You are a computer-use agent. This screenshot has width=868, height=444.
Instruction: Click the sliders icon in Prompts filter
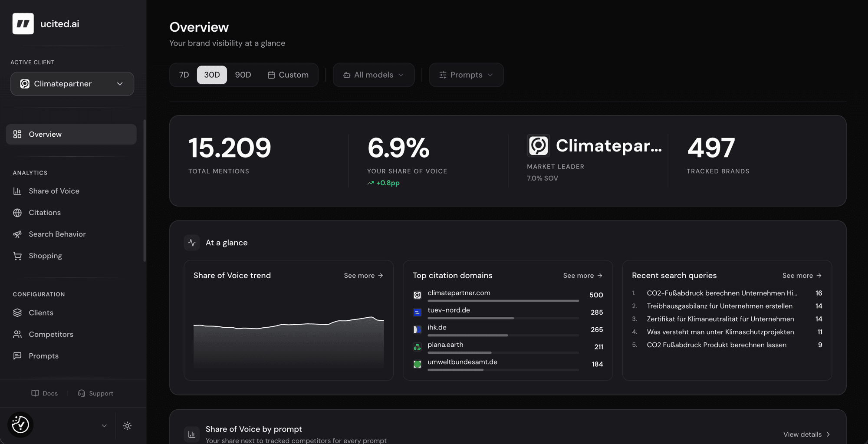(443, 75)
